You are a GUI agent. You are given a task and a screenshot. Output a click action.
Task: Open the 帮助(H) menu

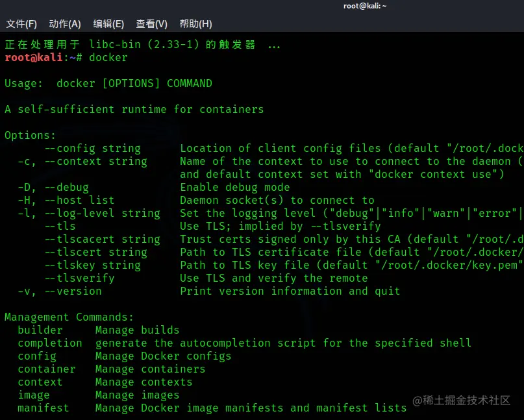(x=195, y=24)
